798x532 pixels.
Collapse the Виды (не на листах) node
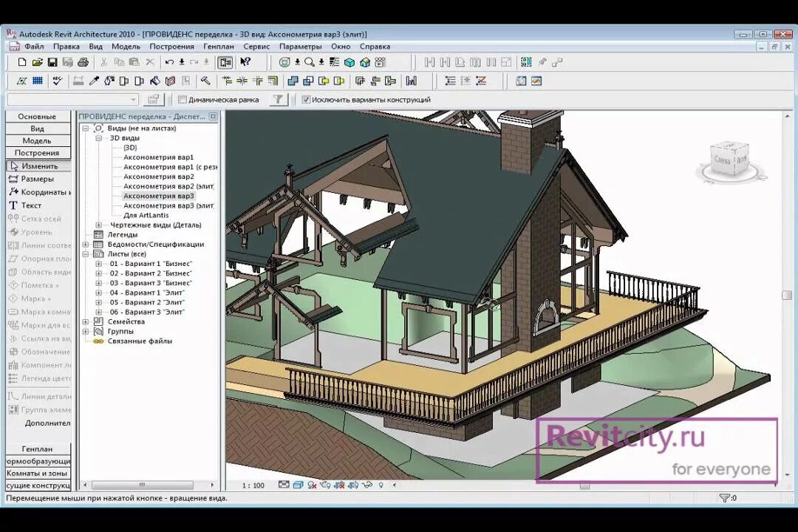point(86,129)
